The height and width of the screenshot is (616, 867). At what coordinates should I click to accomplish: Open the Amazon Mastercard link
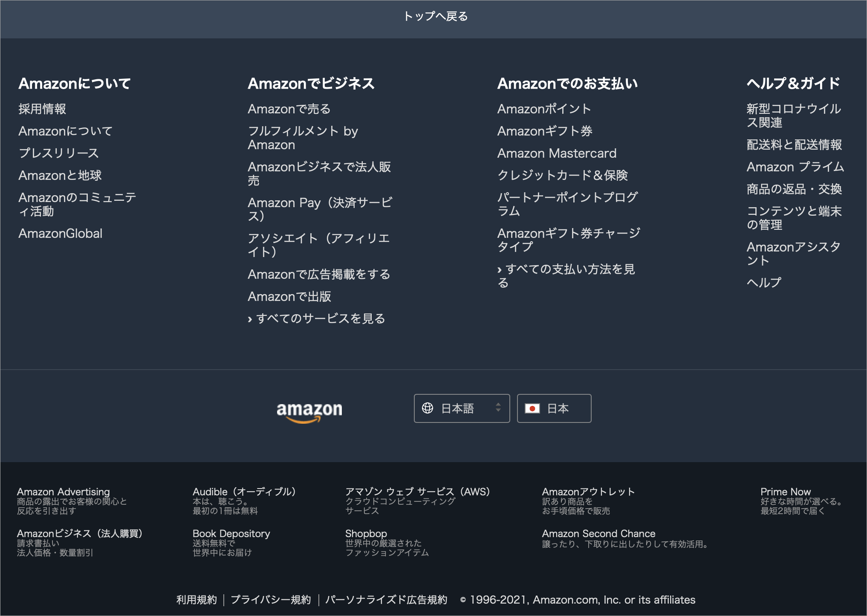[557, 153]
